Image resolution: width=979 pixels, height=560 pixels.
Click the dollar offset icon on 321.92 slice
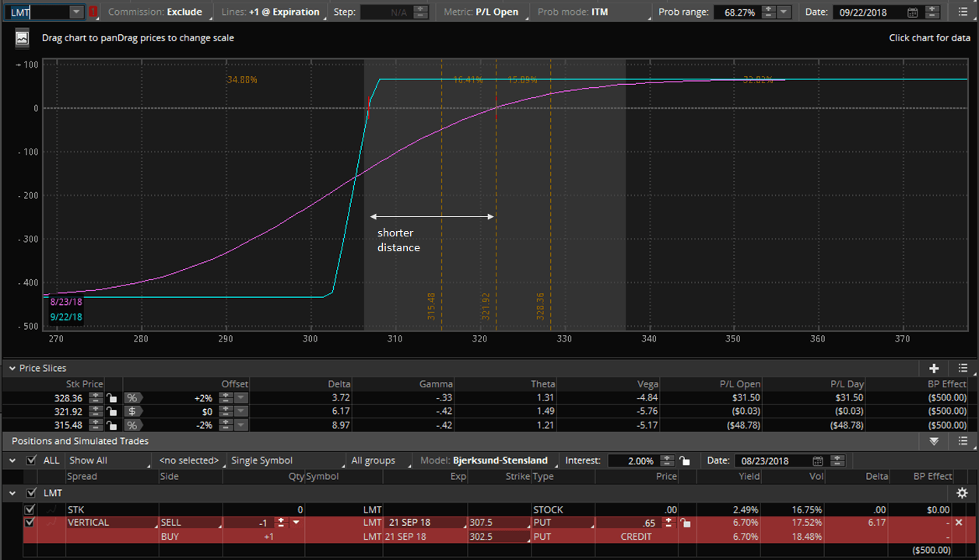[x=132, y=411]
